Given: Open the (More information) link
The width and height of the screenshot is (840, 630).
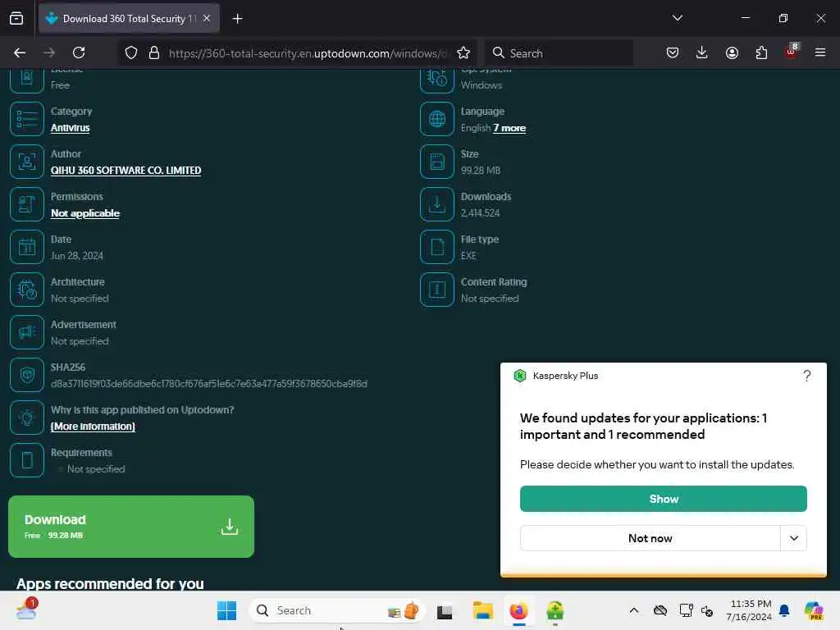Looking at the screenshot, I should 93,427.
